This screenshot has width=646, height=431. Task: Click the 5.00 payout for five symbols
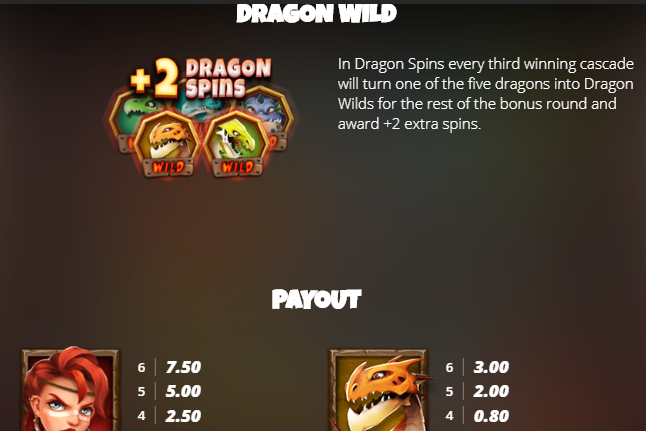183,391
